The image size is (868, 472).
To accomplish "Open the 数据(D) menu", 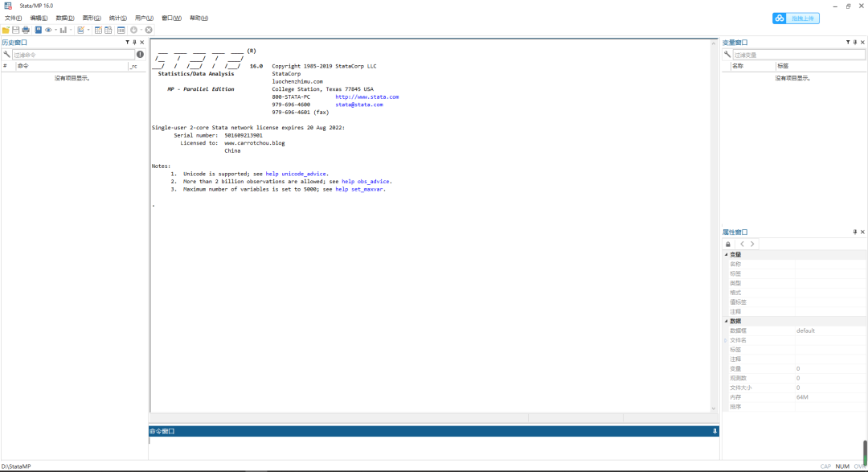I will tap(65, 18).
